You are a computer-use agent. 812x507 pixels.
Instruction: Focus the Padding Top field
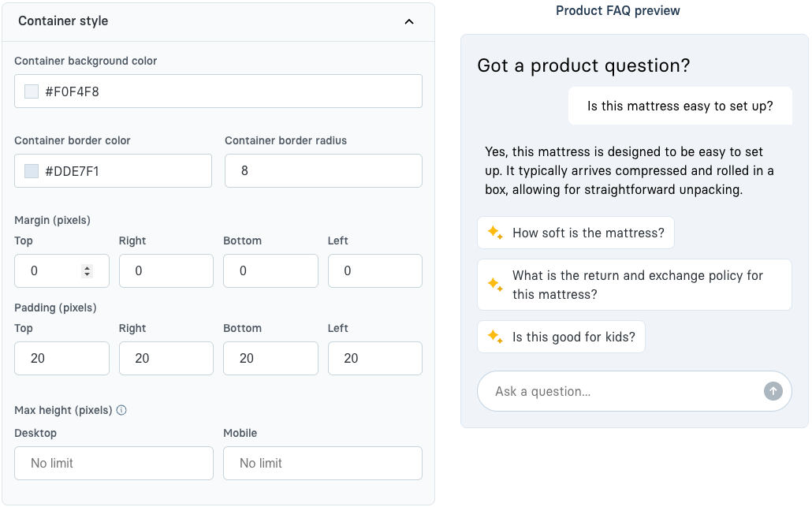(x=61, y=359)
